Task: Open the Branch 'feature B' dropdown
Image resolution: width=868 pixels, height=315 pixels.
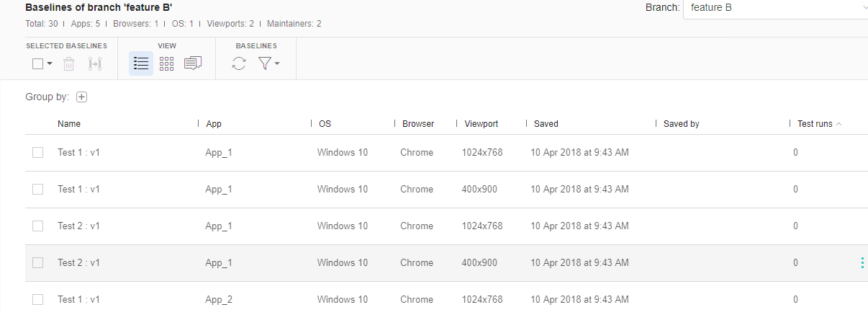Action: coord(774,8)
